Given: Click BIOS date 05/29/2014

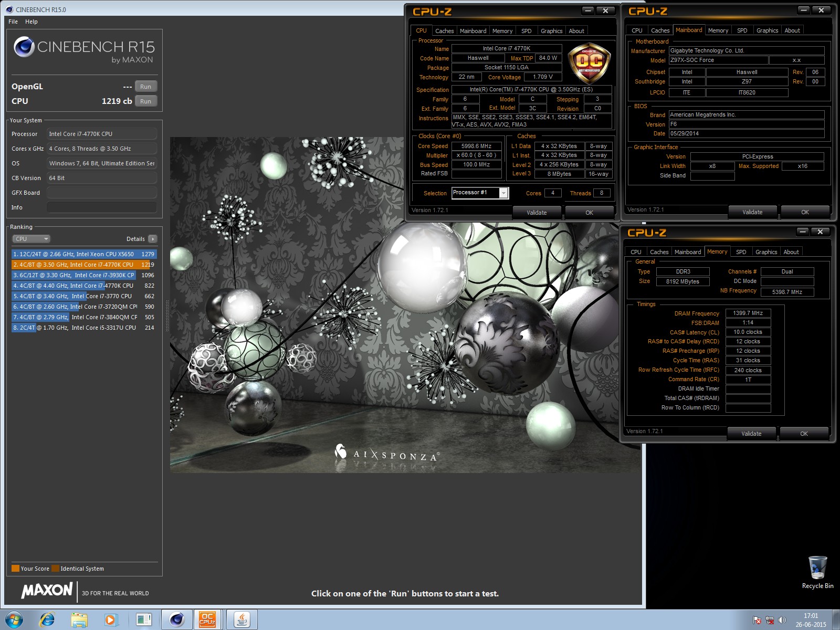Looking at the screenshot, I should click(746, 133).
